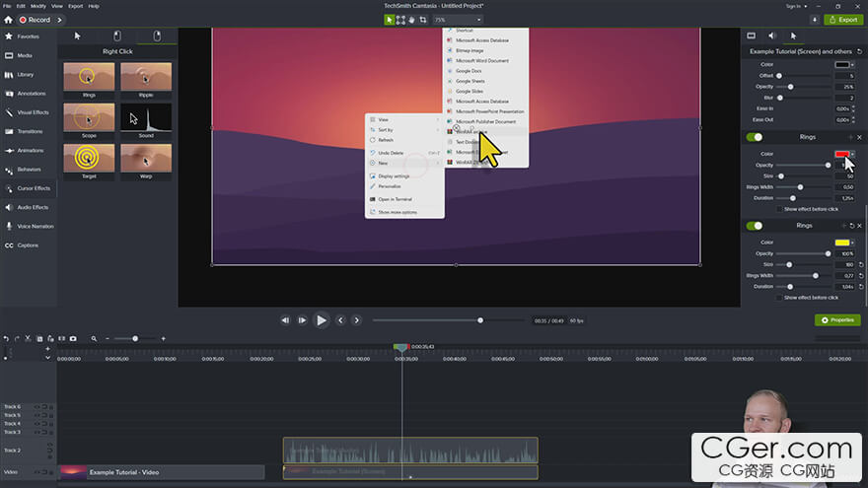Viewport: 868px width, 488px height.
Task: Open Audio properties speaker tab
Action: 772,35
